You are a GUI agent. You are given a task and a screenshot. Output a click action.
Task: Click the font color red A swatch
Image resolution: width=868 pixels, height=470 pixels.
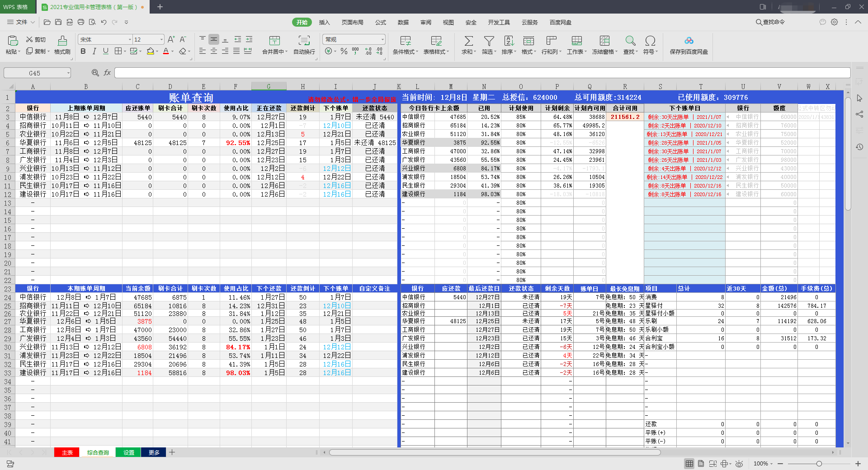166,52
